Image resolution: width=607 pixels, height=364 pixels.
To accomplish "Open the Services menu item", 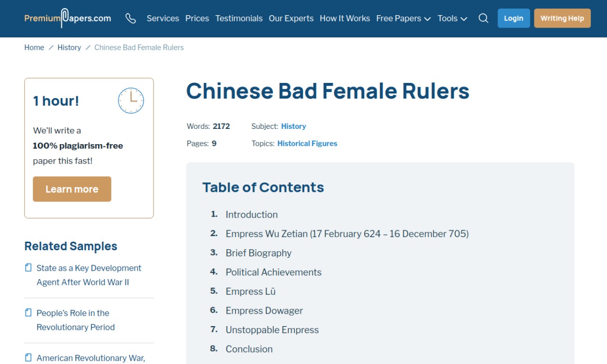I will pyautogui.click(x=163, y=18).
